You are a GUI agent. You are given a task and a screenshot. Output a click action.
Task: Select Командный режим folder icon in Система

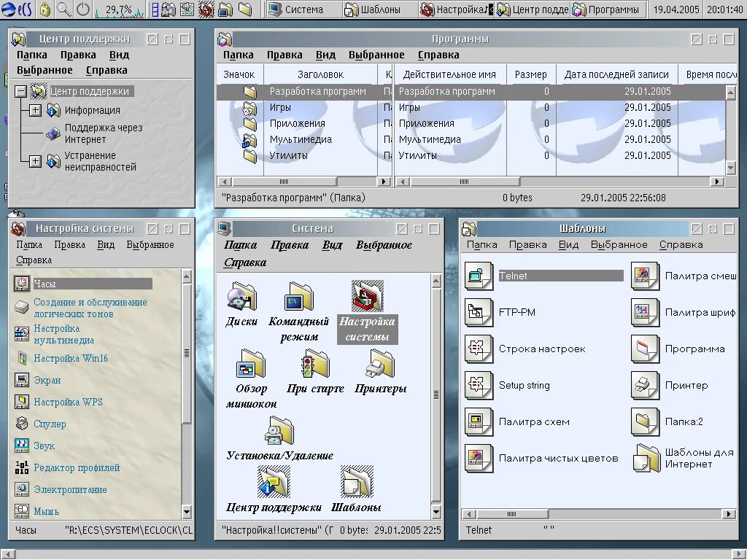point(299,296)
